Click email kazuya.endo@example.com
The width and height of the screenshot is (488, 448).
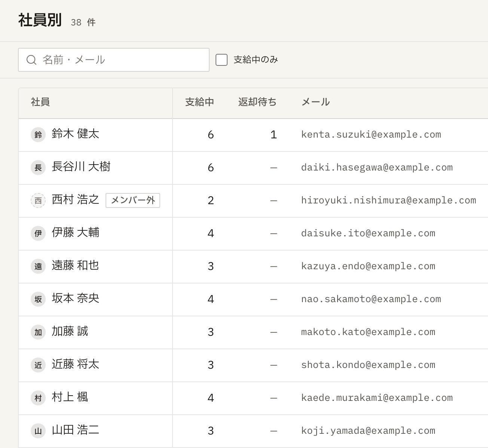point(368,266)
